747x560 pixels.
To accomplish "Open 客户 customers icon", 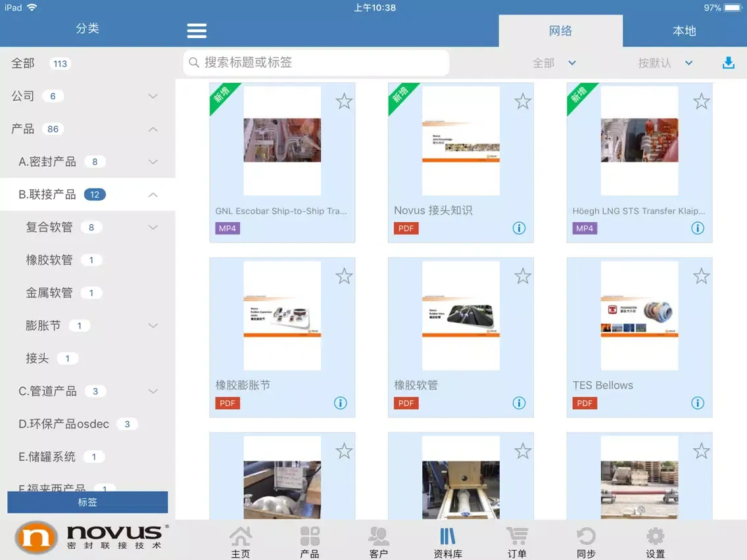I will (x=379, y=542).
